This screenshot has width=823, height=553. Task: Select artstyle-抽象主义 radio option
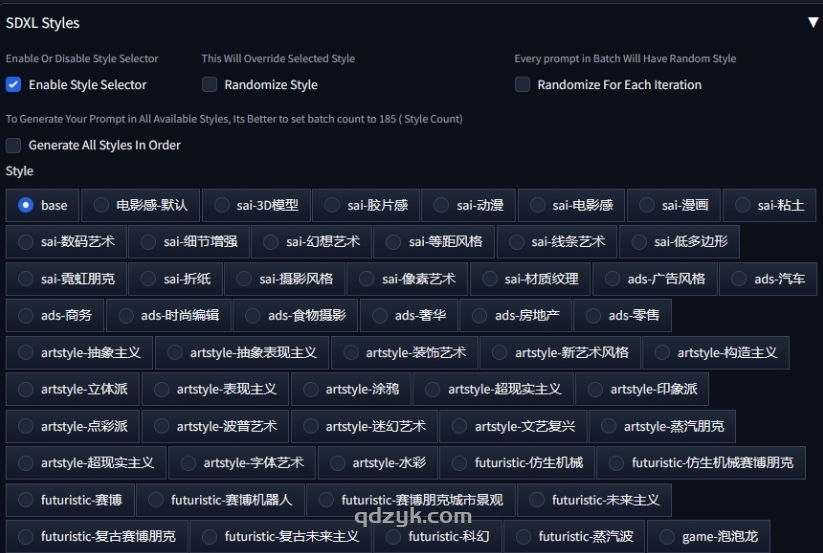pyautogui.click(x=26, y=353)
